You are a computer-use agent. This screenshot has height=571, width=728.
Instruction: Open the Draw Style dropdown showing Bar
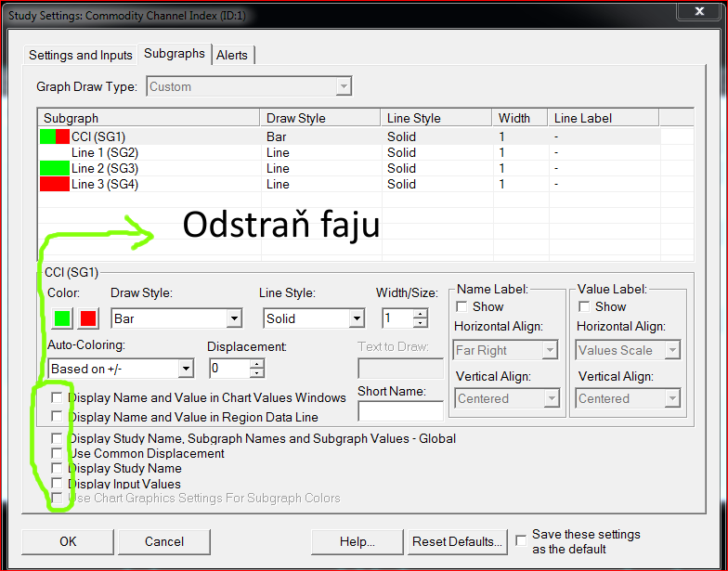pyautogui.click(x=176, y=318)
